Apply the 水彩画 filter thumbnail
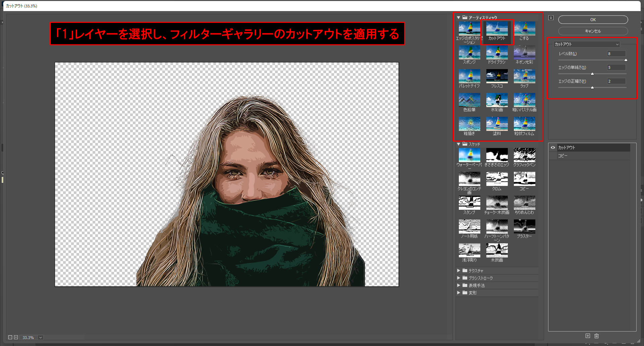This screenshot has height=346, width=644. (497, 101)
